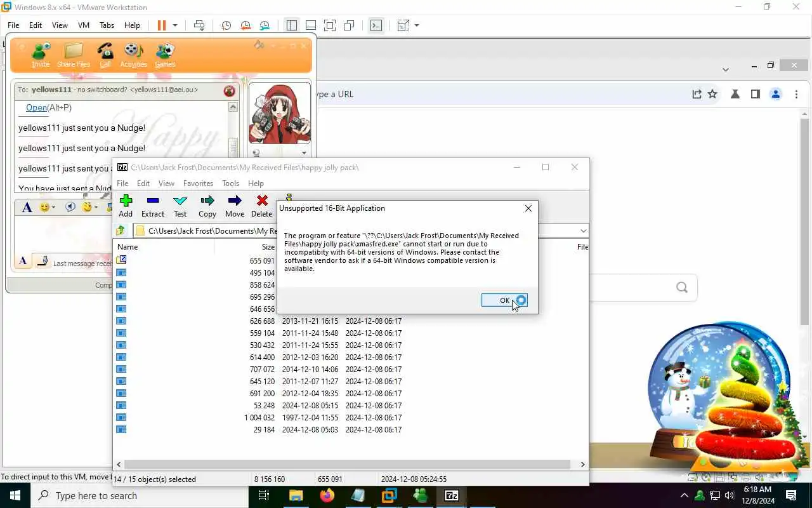Screen dimensions: 812x508
Task: Toggle VMware thumbnail bar icon
Action: coord(311,25)
